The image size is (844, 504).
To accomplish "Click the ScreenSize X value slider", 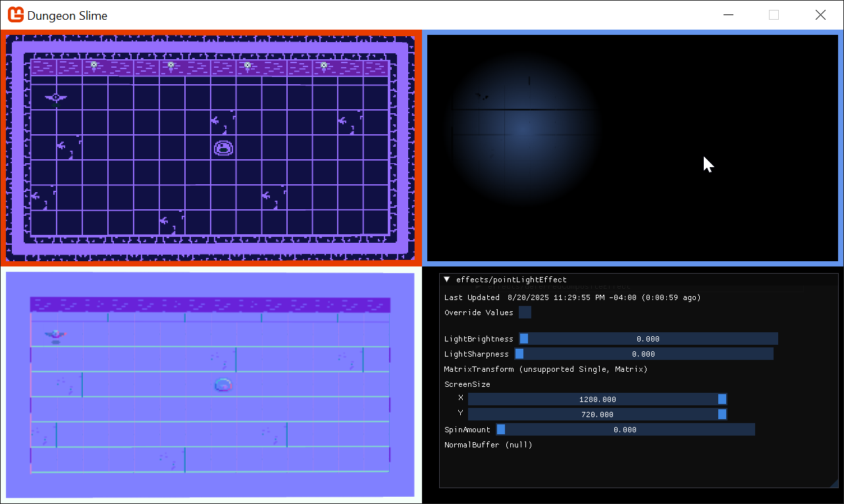I will point(597,399).
